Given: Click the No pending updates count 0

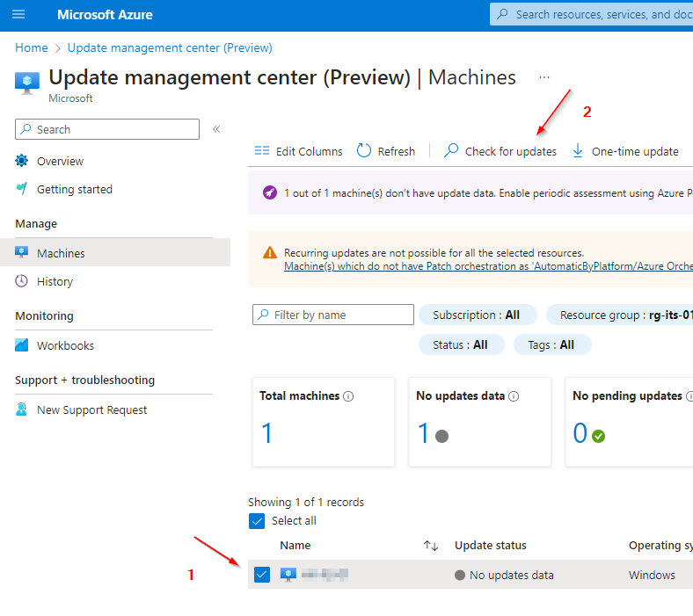Looking at the screenshot, I should coord(580,433).
